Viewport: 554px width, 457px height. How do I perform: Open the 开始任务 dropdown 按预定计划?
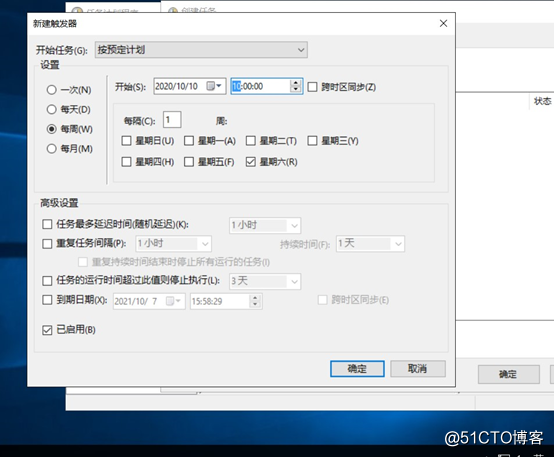coord(201,50)
